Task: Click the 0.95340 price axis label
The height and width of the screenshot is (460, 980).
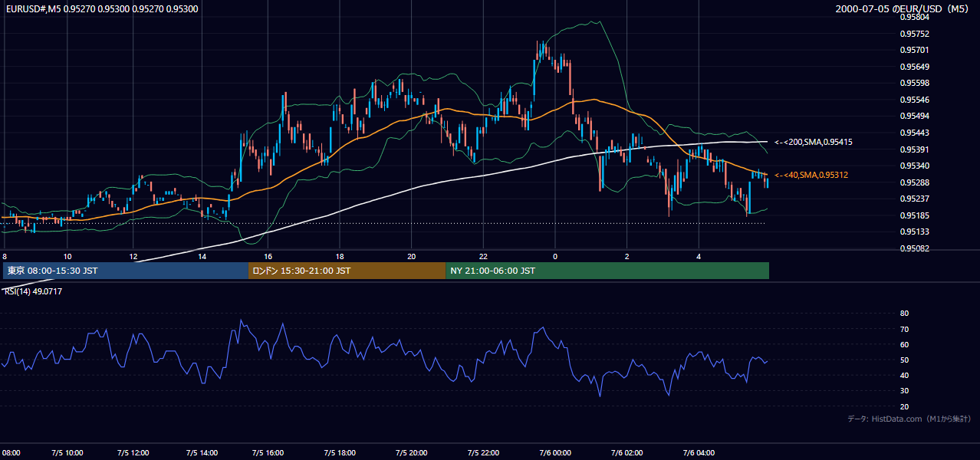Action: click(x=914, y=166)
